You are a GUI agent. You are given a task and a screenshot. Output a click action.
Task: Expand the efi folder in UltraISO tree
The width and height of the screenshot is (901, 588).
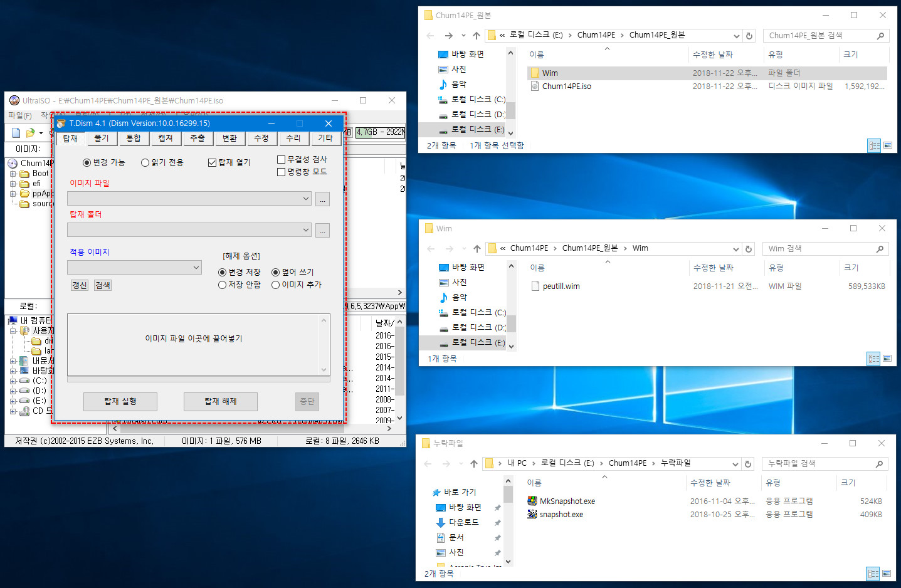click(13, 184)
